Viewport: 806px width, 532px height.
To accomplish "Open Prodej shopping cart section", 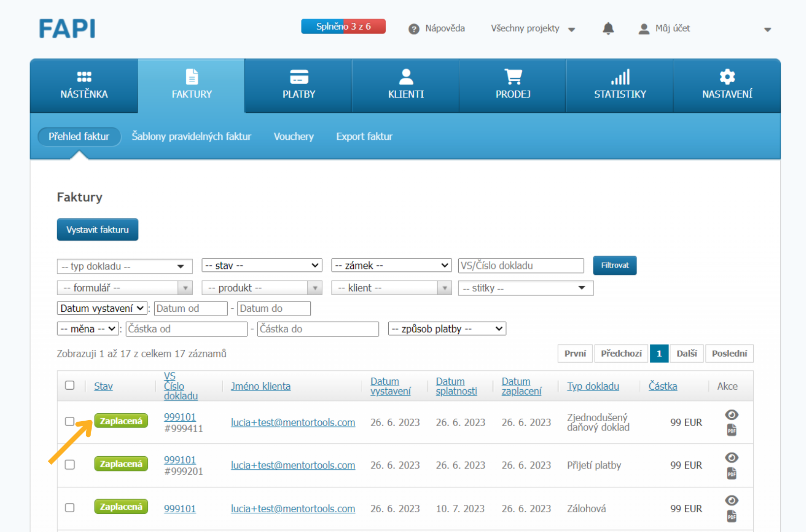I will pyautogui.click(x=513, y=76).
